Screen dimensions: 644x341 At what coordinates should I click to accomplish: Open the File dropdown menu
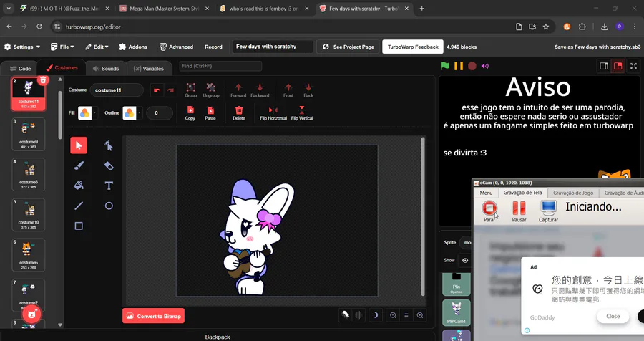pos(62,47)
